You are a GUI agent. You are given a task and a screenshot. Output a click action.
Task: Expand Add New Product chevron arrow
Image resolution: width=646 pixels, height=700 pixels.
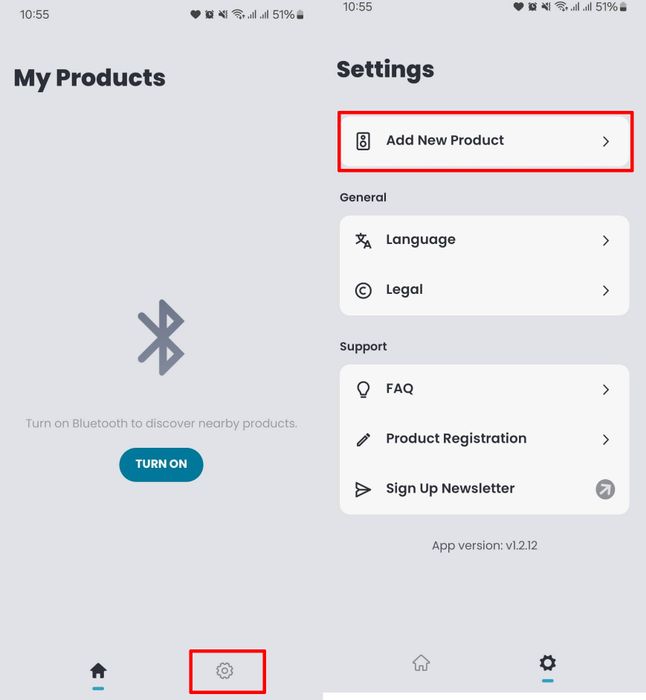[x=605, y=142]
